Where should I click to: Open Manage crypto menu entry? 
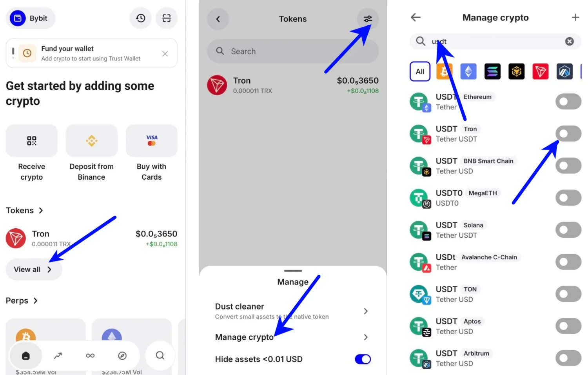(x=292, y=337)
